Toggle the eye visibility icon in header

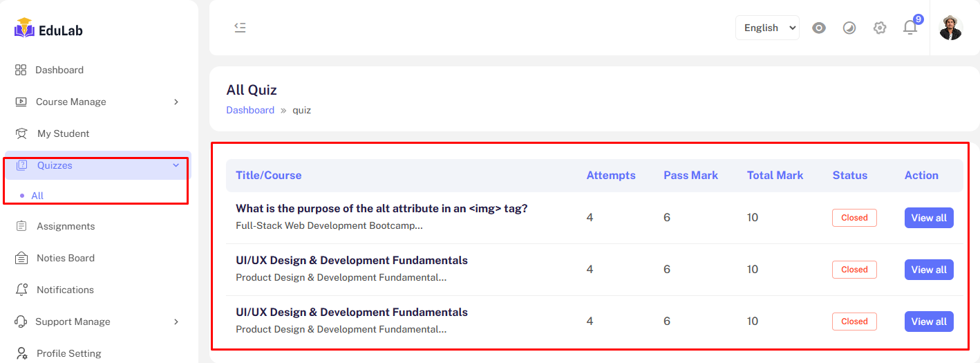pyautogui.click(x=819, y=28)
